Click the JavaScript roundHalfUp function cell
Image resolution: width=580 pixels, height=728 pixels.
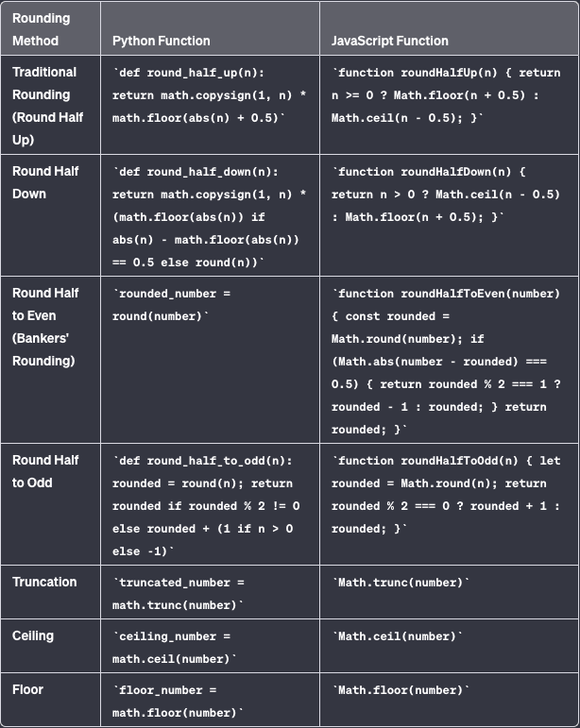(446, 95)
